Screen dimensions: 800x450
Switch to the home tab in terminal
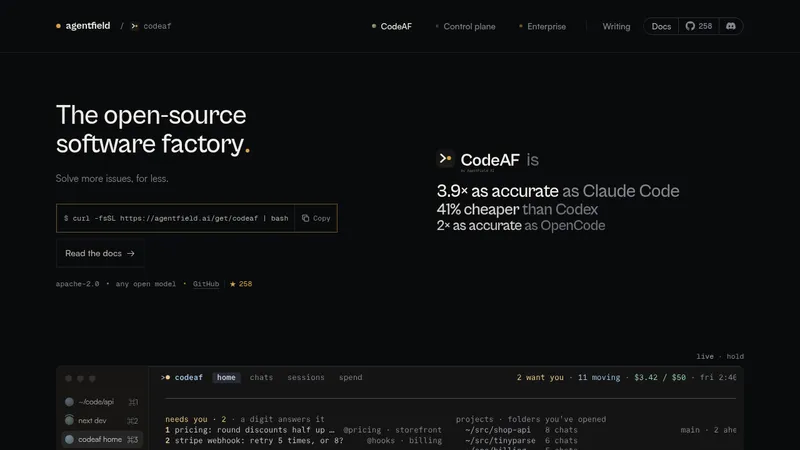point(226,378)
